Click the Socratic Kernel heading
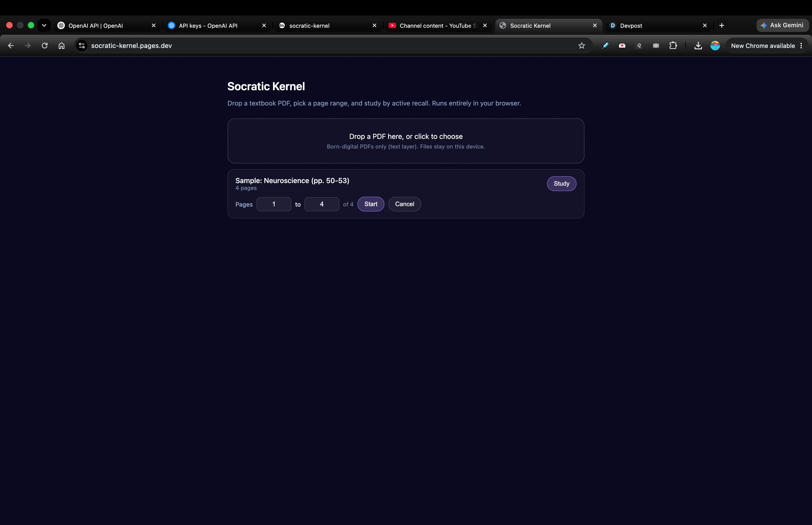Screen dimensions: 812x525 point(266,86)
